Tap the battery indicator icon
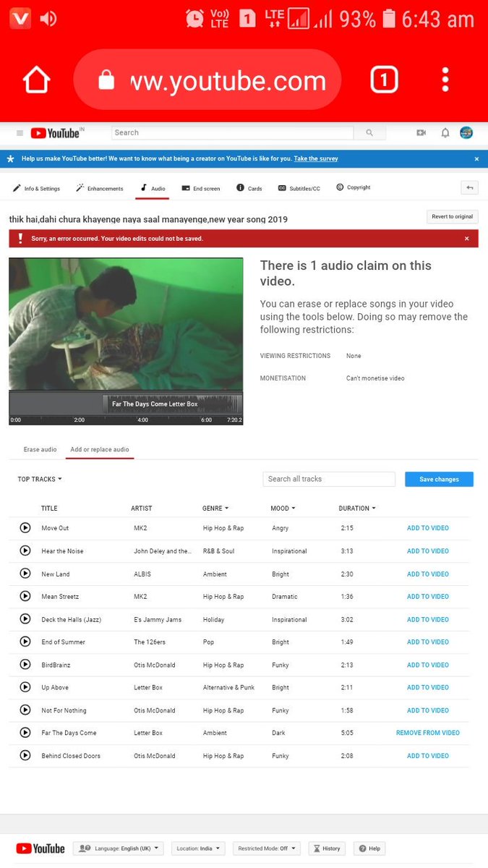The width and height of the screenshot is (488, 868). 389,19
